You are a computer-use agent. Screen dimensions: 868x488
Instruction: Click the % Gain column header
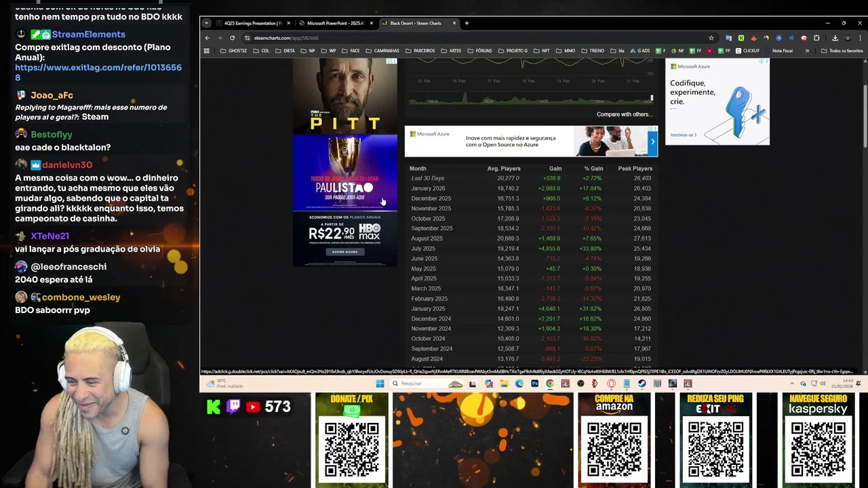pyautogui.click(x=594, y=169)
